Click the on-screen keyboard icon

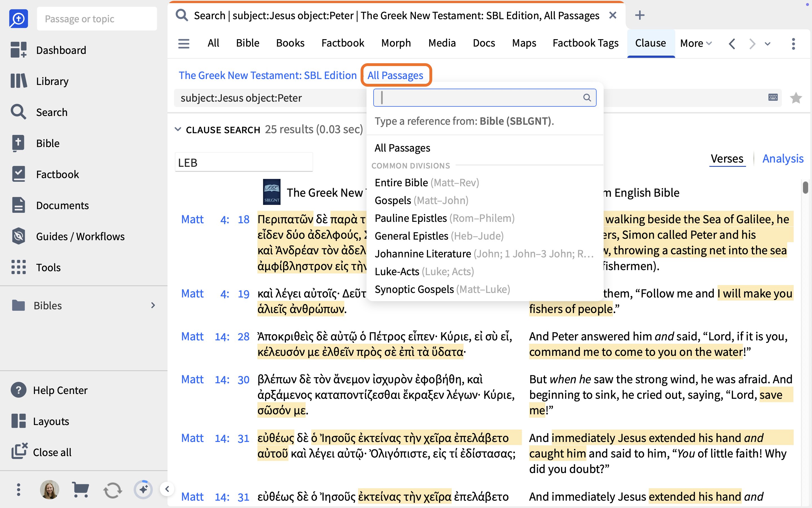pyautogui.click(x=773, y=97)
